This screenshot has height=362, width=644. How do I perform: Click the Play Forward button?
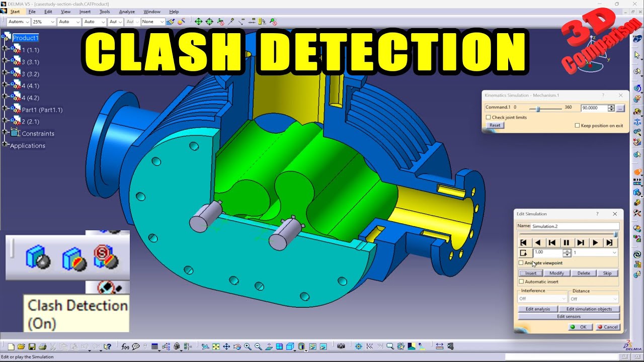point(596,243)
